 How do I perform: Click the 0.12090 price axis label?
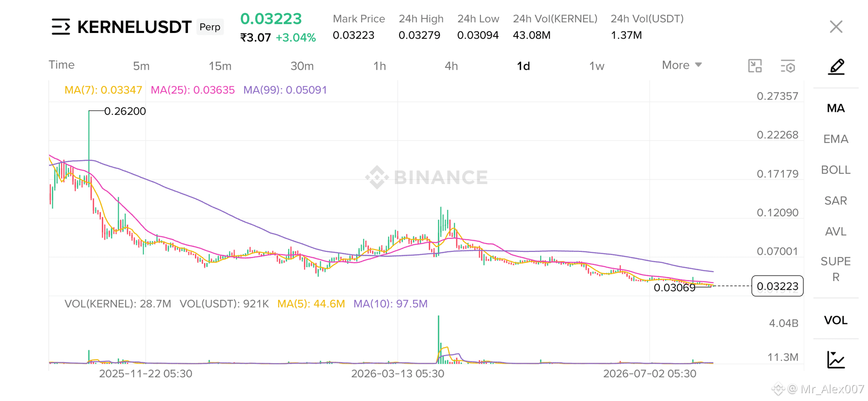click(777, 213)
